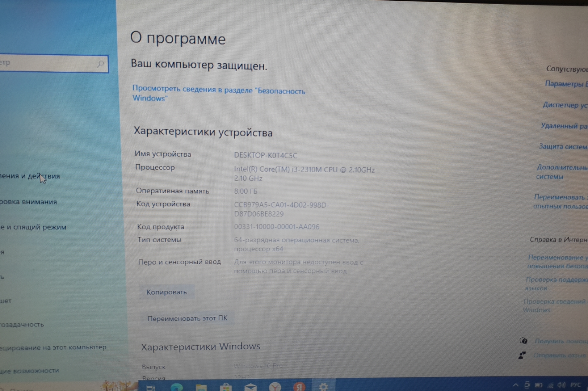Viewport: 588px width, 391px height.
Task: Select 'Фокусировка внимания' in the sidebar
Action: 29,202
